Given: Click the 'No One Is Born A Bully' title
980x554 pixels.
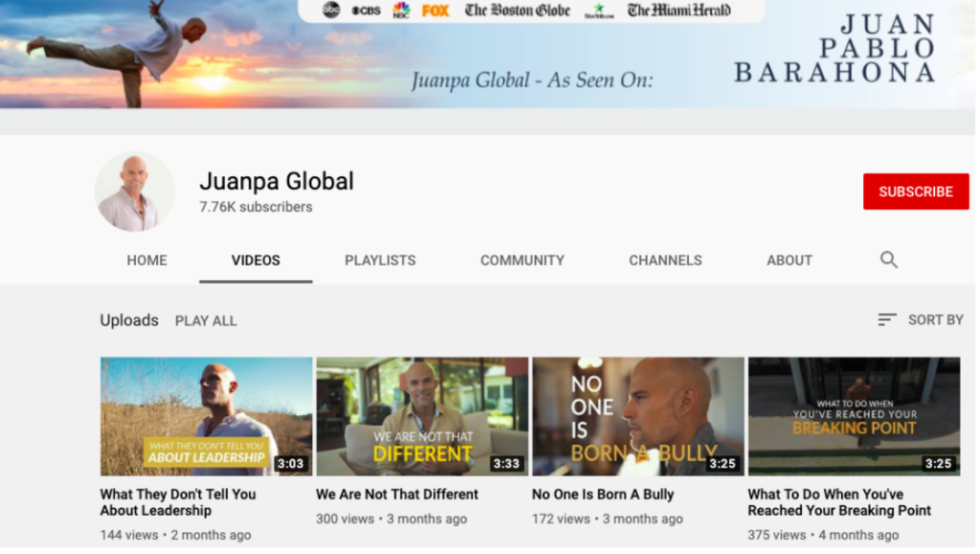Looking at the screenshot, I should (603, 495).
